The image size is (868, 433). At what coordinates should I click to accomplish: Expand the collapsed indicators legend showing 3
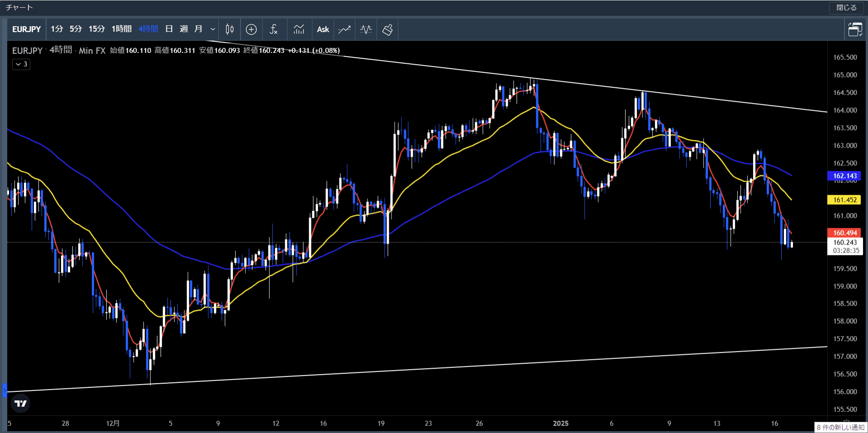tap(21, 64)
